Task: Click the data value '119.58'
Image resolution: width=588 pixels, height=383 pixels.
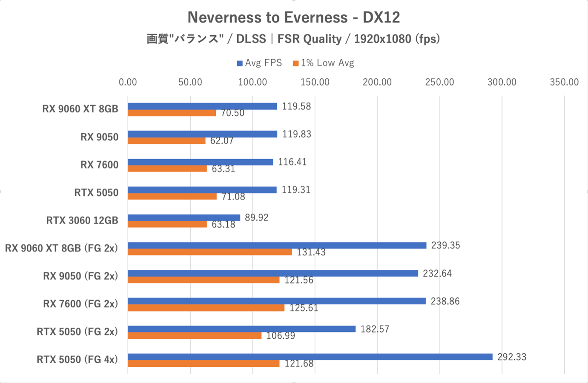Action: [296, 106]
